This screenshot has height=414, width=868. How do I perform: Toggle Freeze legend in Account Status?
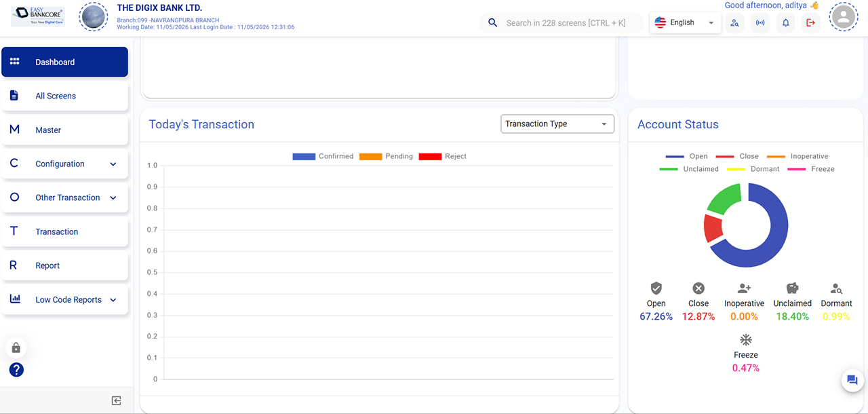(811, 169)
